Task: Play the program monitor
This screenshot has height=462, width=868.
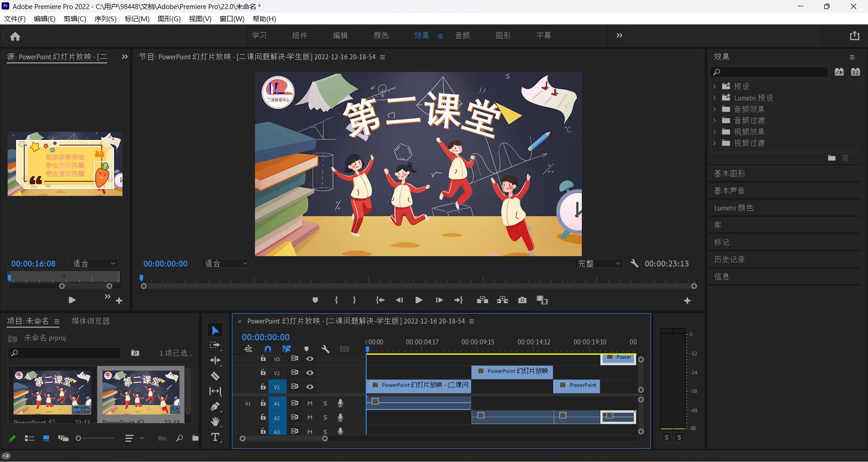Action: point(419,300)
